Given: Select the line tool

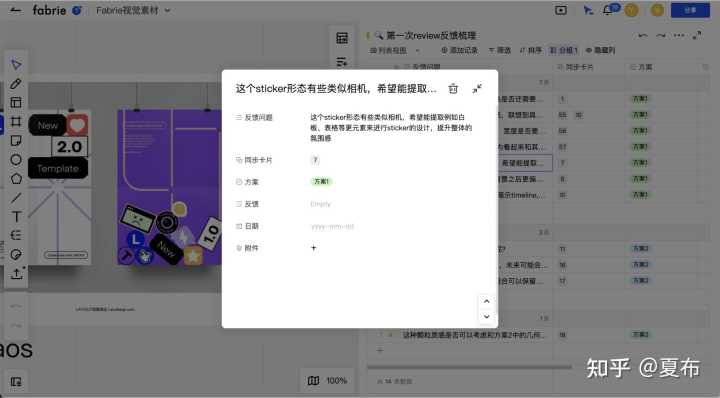Looking at the screenshot, I should click(x=16, y=198).
